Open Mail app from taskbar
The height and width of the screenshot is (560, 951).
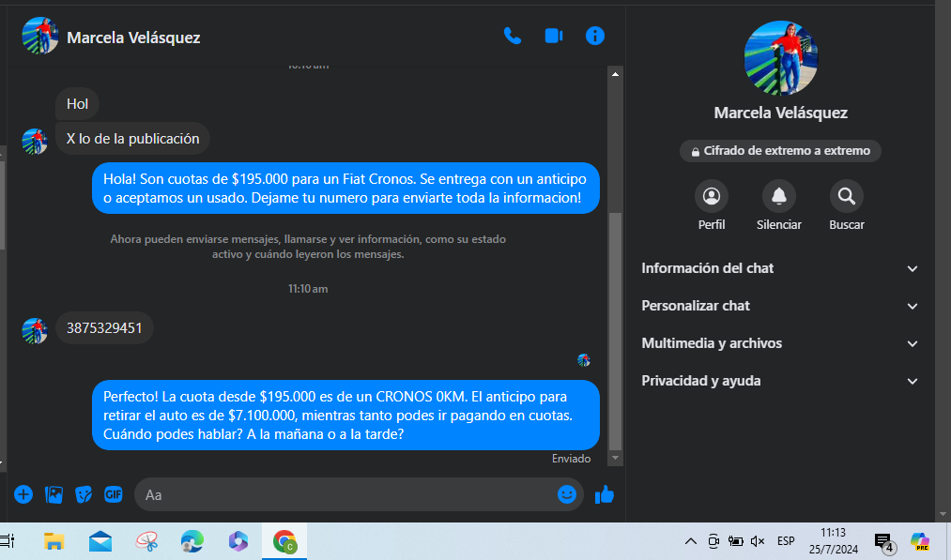[x=100, y=541]
